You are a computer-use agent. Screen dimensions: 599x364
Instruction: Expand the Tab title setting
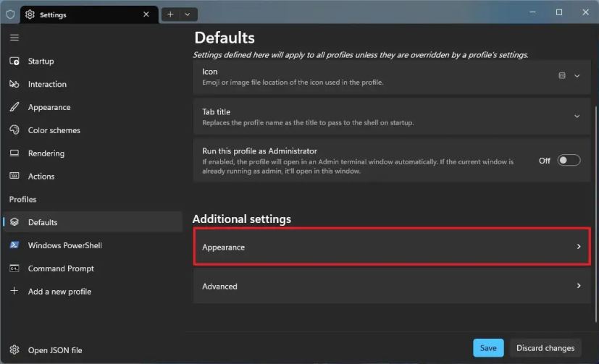click(577, 117)
